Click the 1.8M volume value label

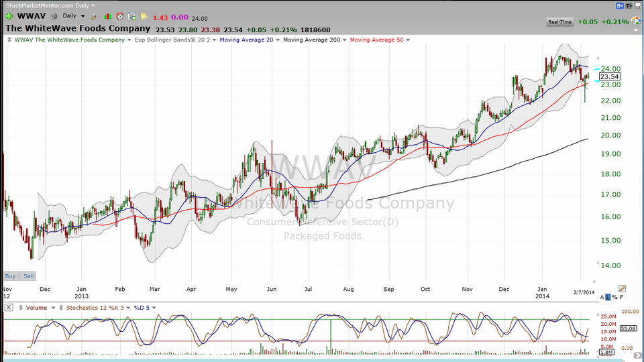pos(606,352)
